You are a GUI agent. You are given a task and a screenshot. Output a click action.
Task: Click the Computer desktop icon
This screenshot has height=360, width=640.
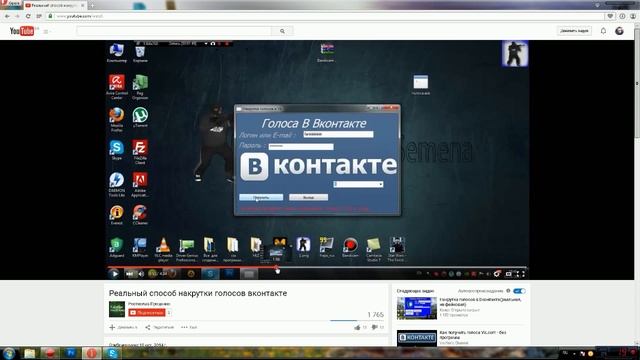(x=117, y=53)
